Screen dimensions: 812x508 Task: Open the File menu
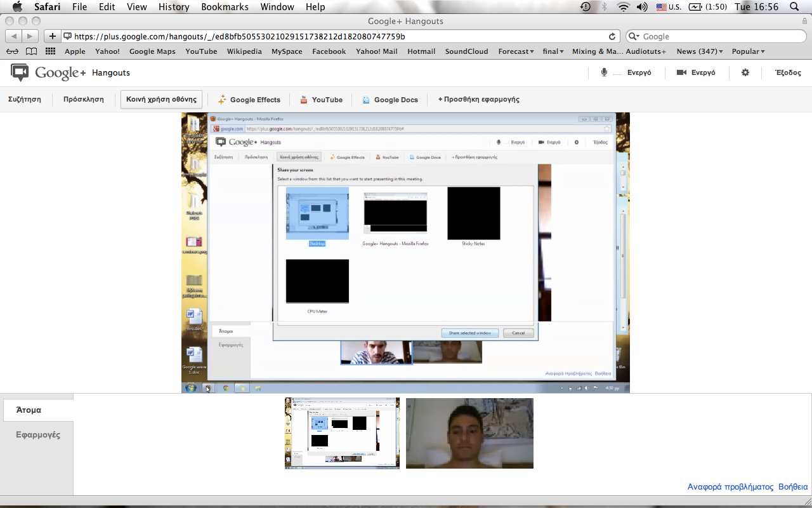coord(79,7)
